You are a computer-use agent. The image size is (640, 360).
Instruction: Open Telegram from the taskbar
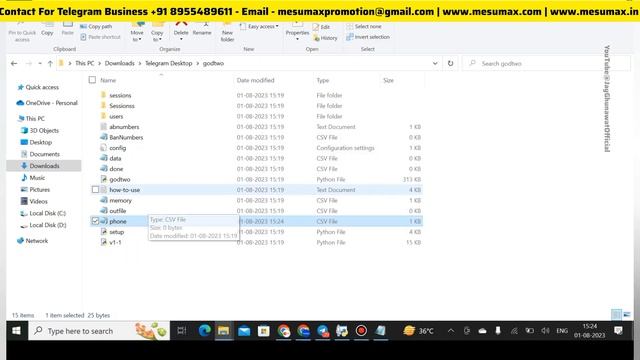point(323,331)
